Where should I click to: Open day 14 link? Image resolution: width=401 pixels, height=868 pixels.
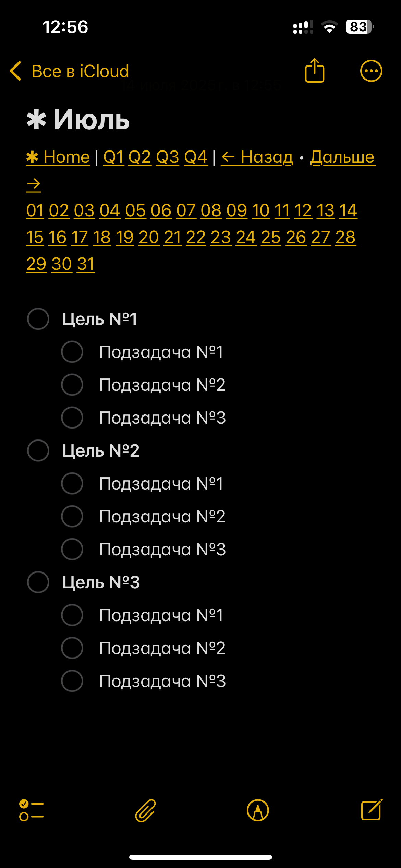pyautogui.click(x=348, y=210)
